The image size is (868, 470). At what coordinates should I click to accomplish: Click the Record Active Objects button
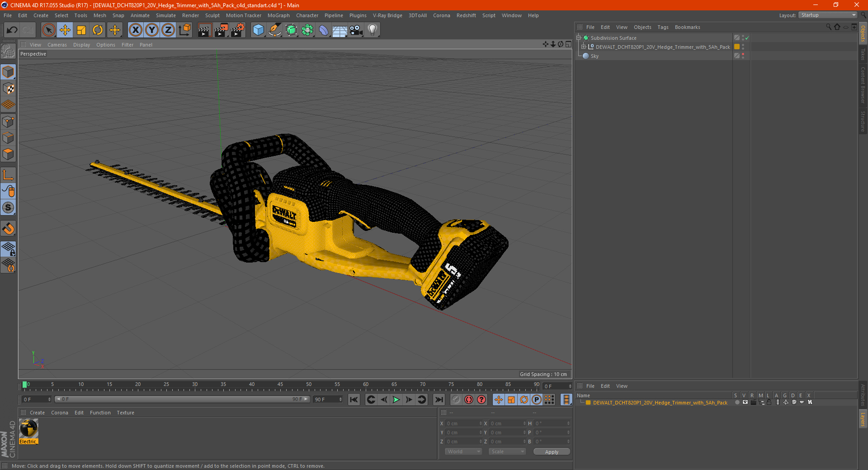[x=456, y=399]
